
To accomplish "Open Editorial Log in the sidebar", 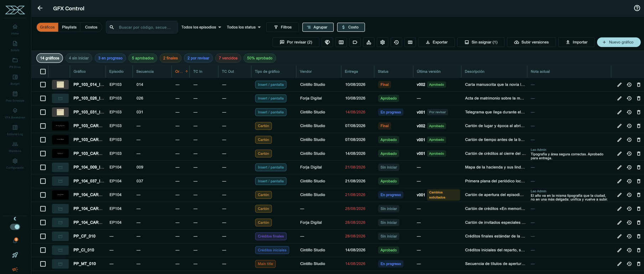I will click(x=15, y=130).
